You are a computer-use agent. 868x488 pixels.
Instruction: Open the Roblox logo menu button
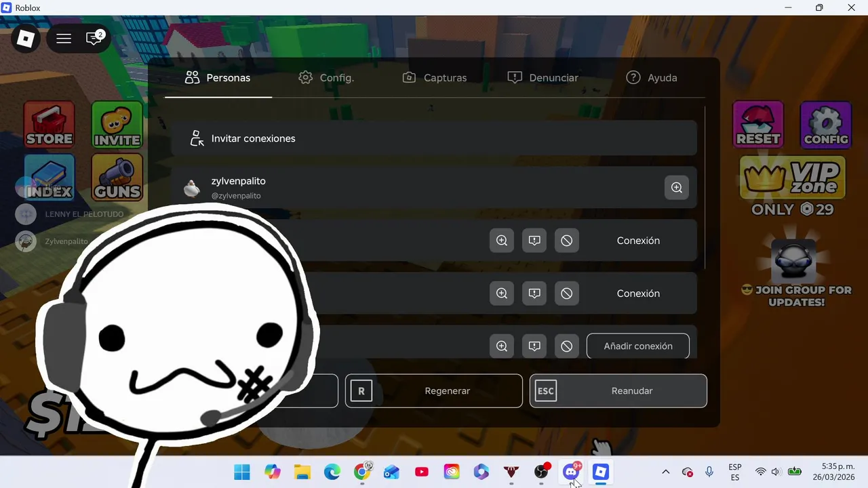(26, 39)
